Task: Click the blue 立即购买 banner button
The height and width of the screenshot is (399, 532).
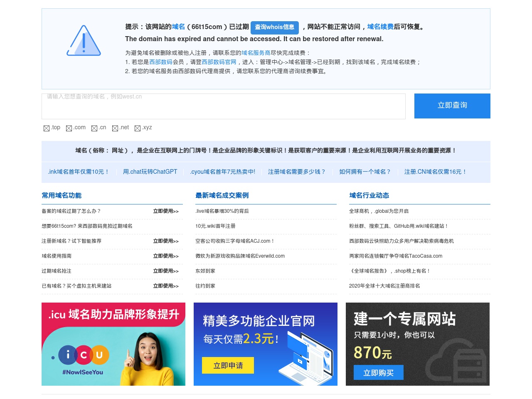Action: point(379,373)
